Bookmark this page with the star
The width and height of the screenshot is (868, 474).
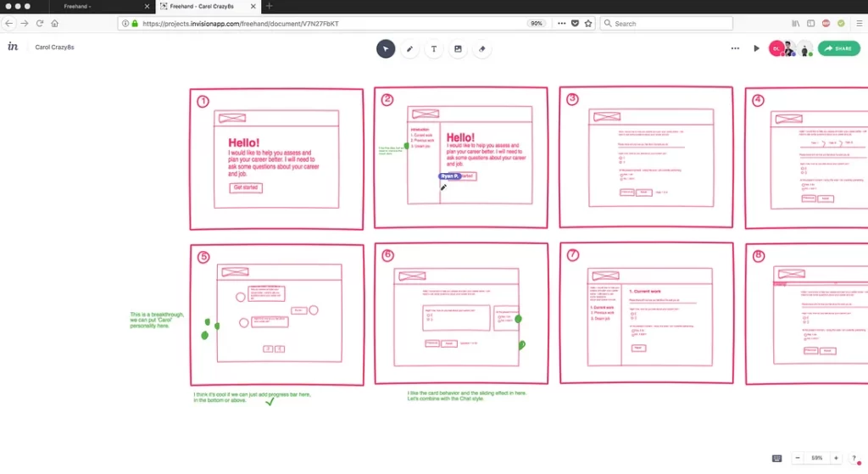tap(588, 23)
